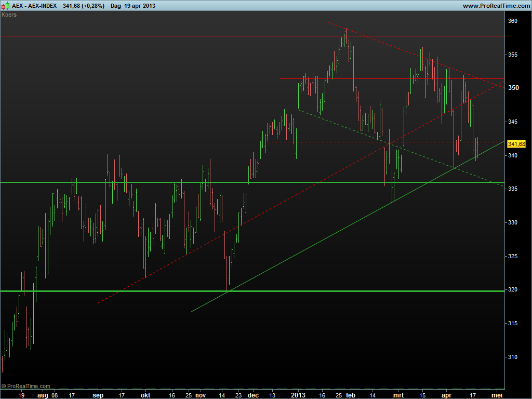Click the 320 level on the price axis

[513, 290]
